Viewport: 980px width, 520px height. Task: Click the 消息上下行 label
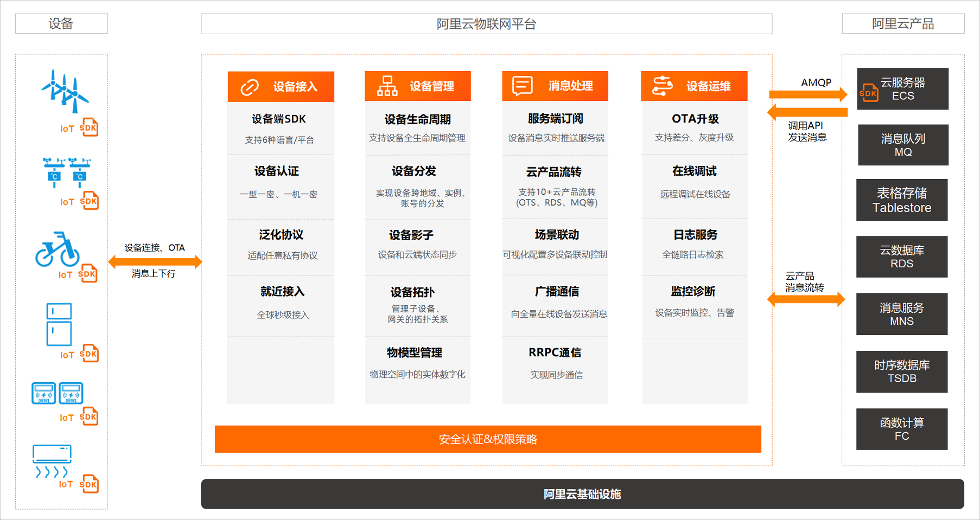(x=154, y=274)
